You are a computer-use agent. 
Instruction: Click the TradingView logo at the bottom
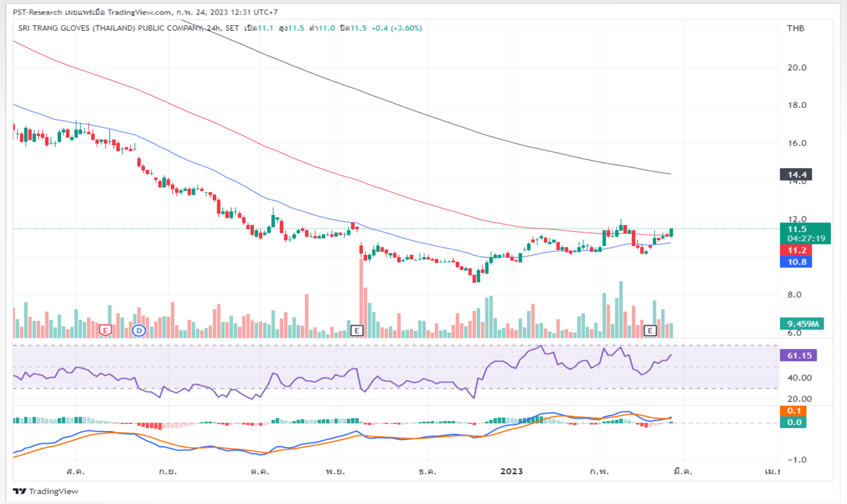(x=46, y=491)
